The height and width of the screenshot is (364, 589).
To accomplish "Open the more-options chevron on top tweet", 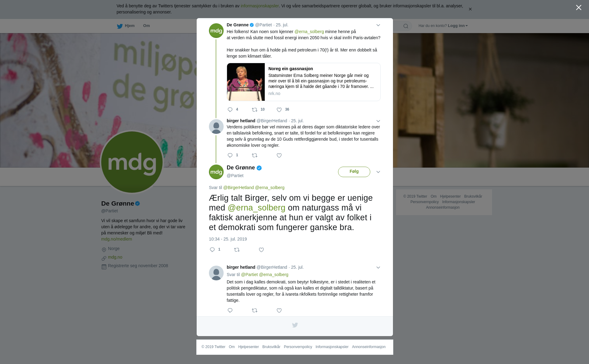I will [x=378, y=25].
